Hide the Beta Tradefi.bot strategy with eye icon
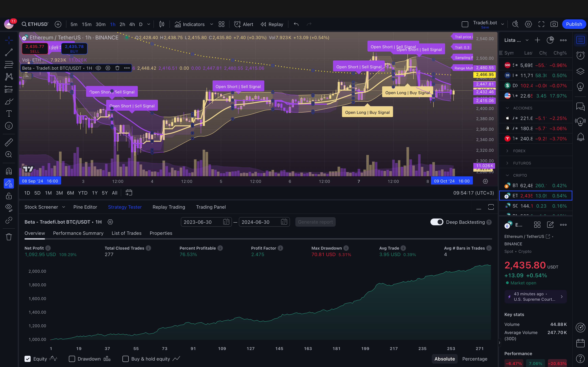This screenshot has width=588, height=367. [98, 68]
